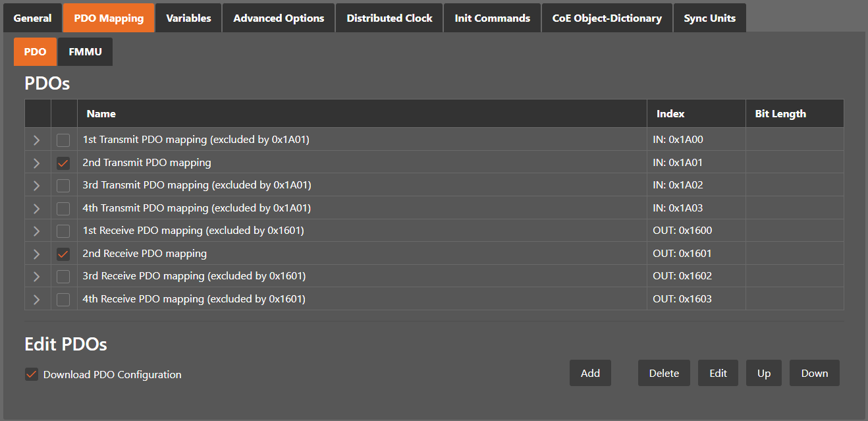Open the CoE Object-Dictionary tab
868x421 pixels.
[607, 18]
